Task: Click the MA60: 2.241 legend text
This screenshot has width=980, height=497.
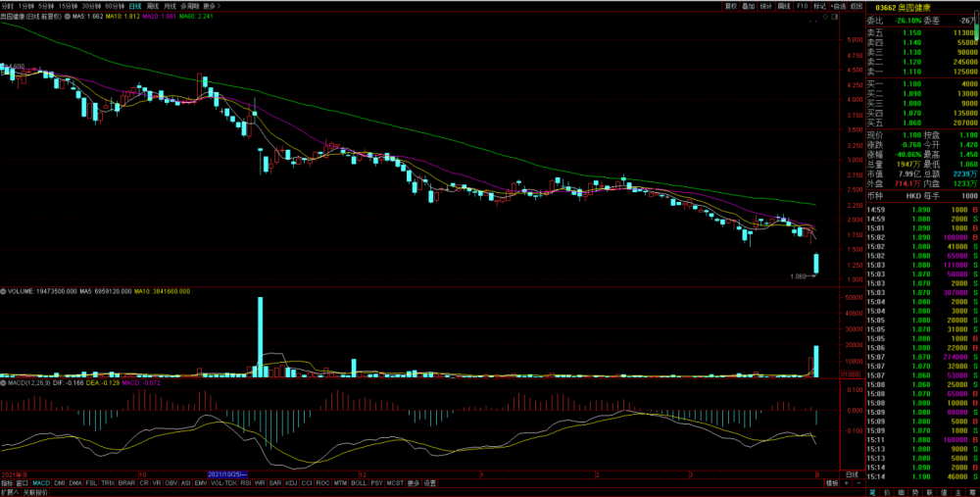Action: (x=196, y=17)
